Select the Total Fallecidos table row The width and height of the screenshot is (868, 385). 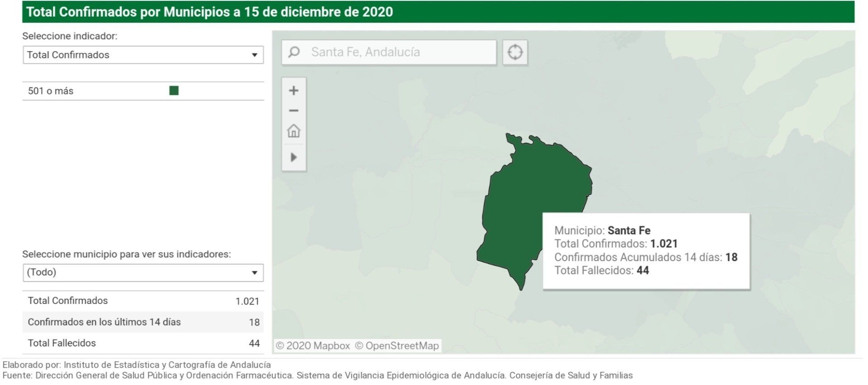(143, 343)
